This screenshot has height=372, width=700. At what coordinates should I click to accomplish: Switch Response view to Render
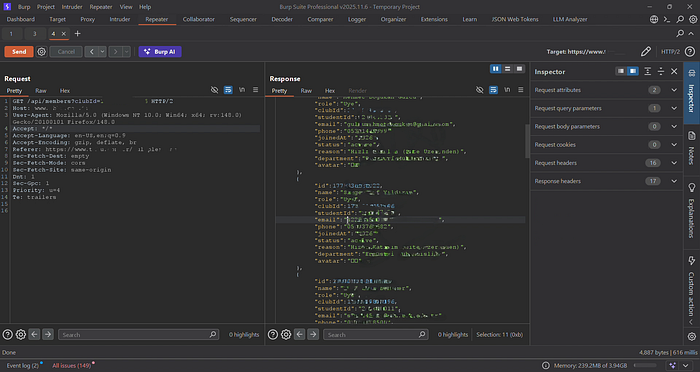click(358, 91)
